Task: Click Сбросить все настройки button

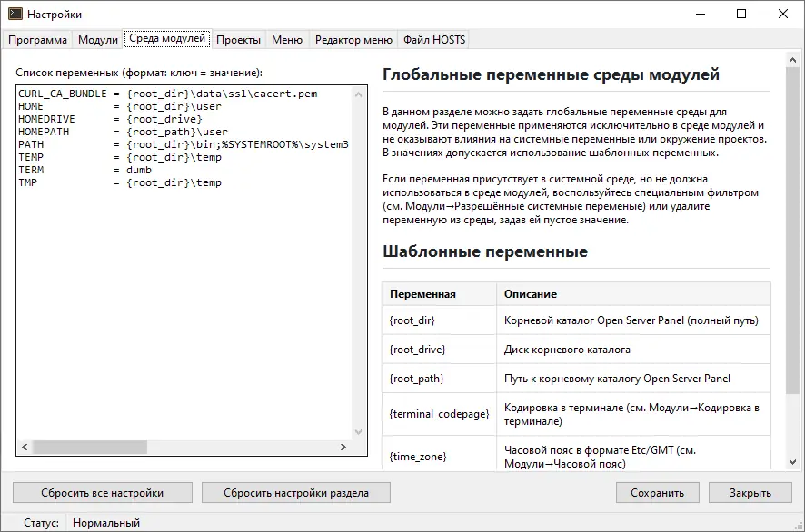Action: point(102,493)
